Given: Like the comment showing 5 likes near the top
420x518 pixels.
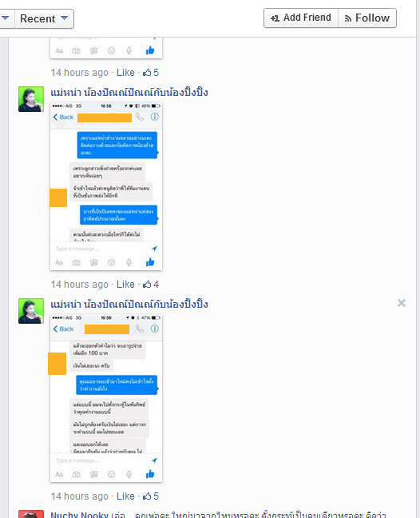Looking at the screenshot, I should point(125,73).
